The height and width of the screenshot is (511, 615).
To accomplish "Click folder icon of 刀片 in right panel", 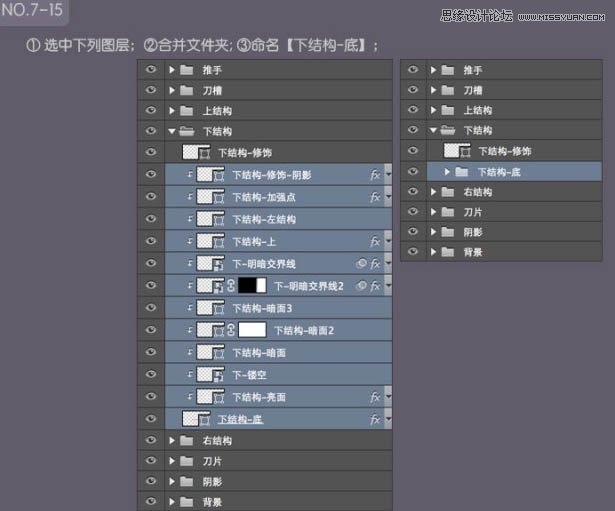I will tap(448, 212).
